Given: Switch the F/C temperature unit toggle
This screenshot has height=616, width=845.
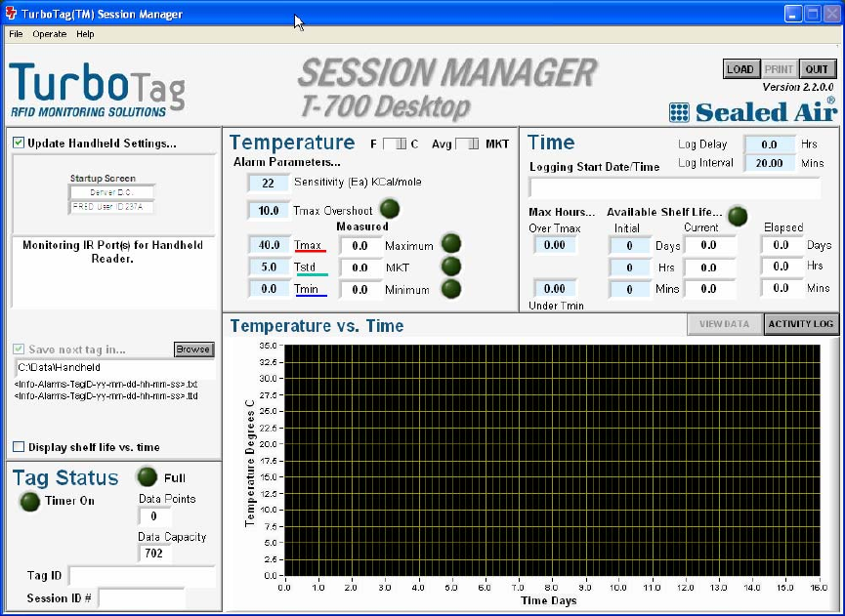Looking at the screenshot, I should (x=395, y=144).
